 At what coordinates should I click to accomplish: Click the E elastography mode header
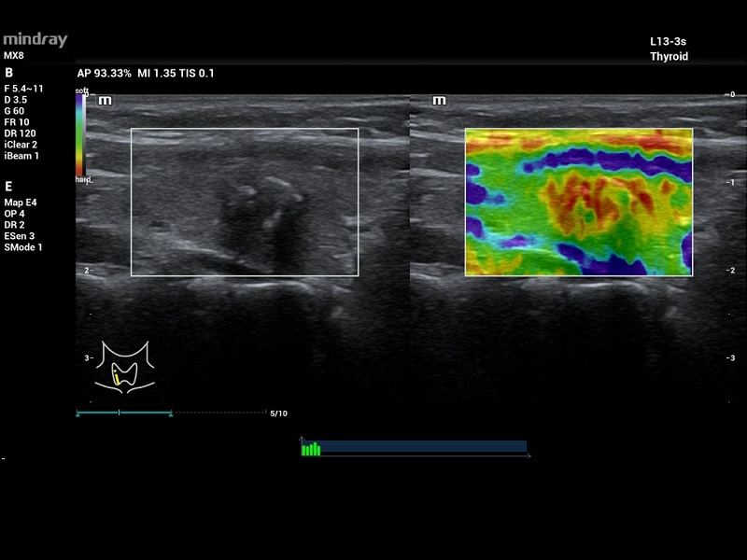point(8,186)
